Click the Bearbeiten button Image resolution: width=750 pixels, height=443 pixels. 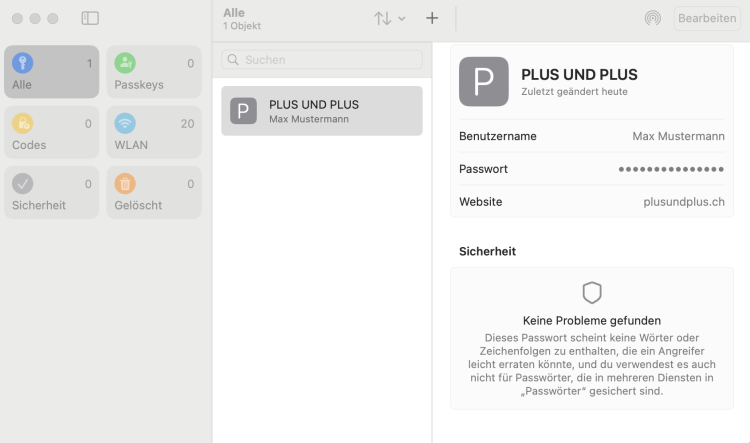[x=707, y=18]
